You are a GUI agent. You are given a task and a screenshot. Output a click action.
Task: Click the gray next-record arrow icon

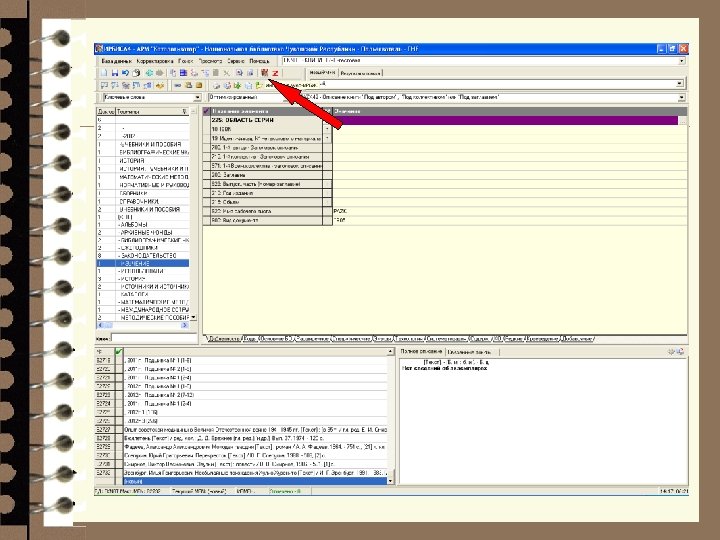click(159, 73)
